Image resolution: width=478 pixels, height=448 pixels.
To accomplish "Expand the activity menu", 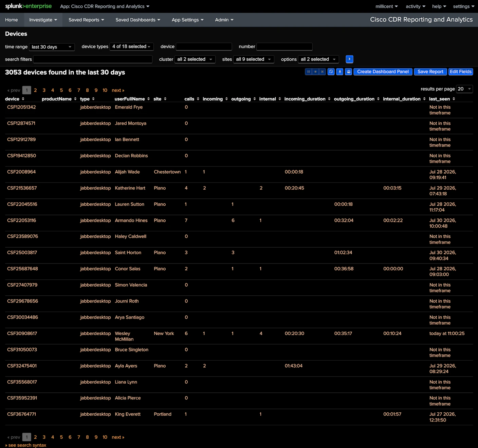I will (x=416, y=6).
